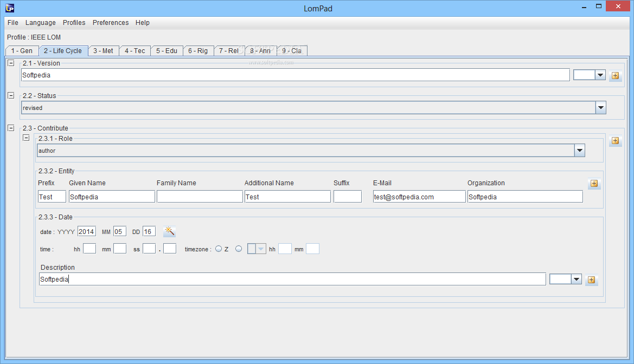Switch to the 4 - Tec tab
The image size is (634, 364).
(135, 51)
